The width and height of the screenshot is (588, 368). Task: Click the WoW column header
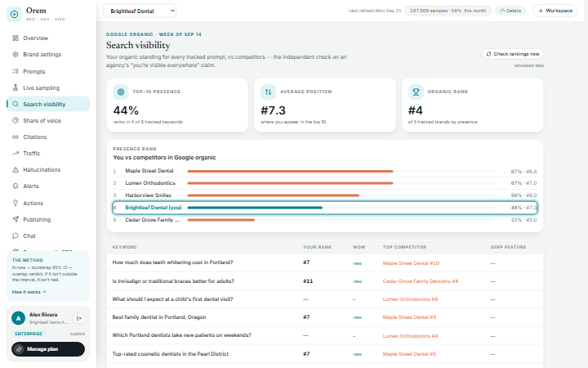coord(359,247)
